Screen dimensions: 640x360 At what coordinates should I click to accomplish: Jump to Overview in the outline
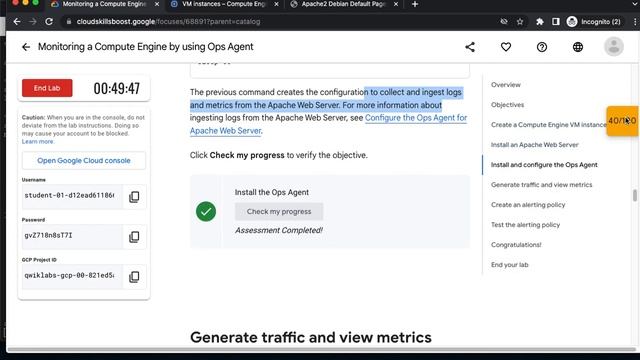click(506, 84)
